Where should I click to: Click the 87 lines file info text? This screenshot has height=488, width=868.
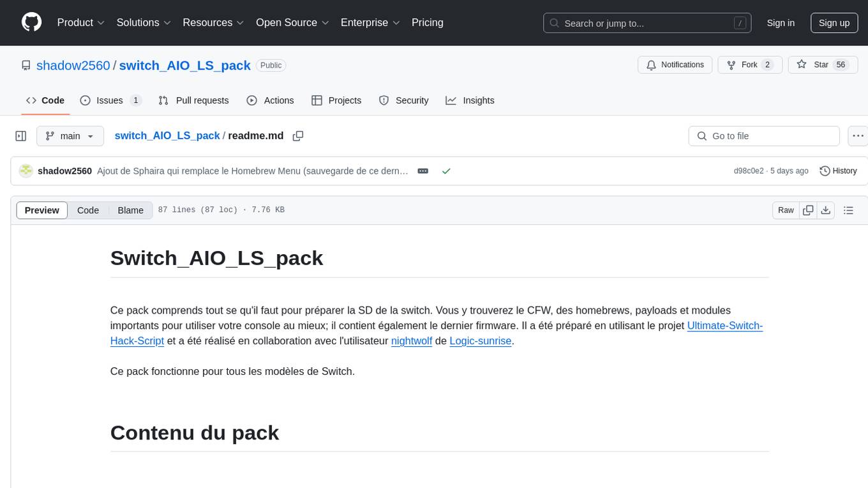pyautogui.click(x=221, y=210)
